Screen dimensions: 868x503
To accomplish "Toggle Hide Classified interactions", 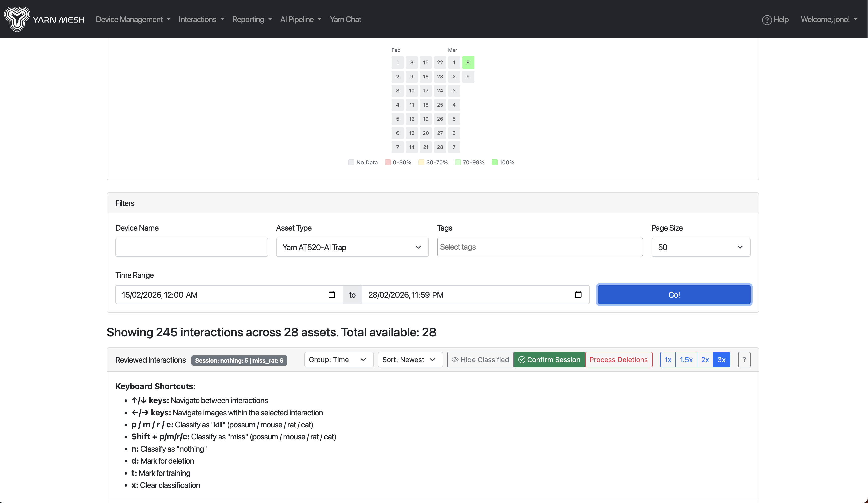I will 480,360.
